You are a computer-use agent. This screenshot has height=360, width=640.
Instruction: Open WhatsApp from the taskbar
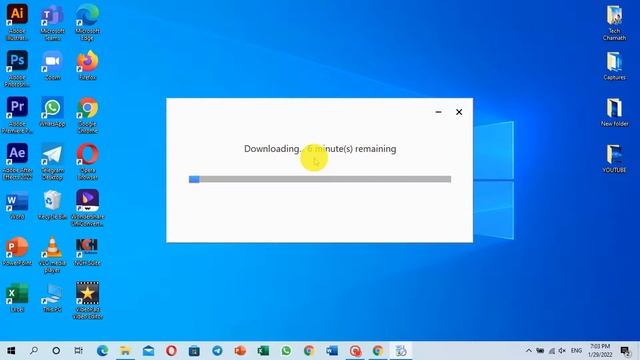tap(286, 351)
